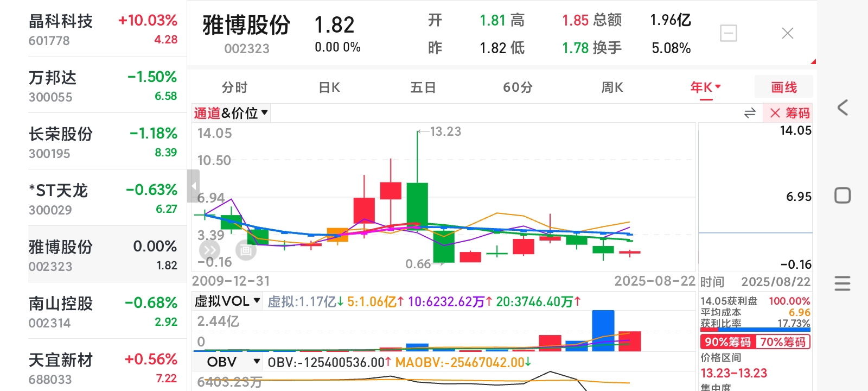Image resolution: width=868 pixels, height=391 pixels.
Task: Tap the gray screenshot icon on the chart
Action: point(245,250)
